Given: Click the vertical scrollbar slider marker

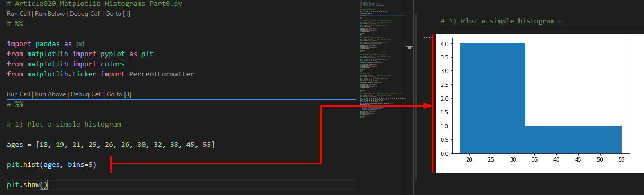Looking at the screenshot, I should click(409, 47).
